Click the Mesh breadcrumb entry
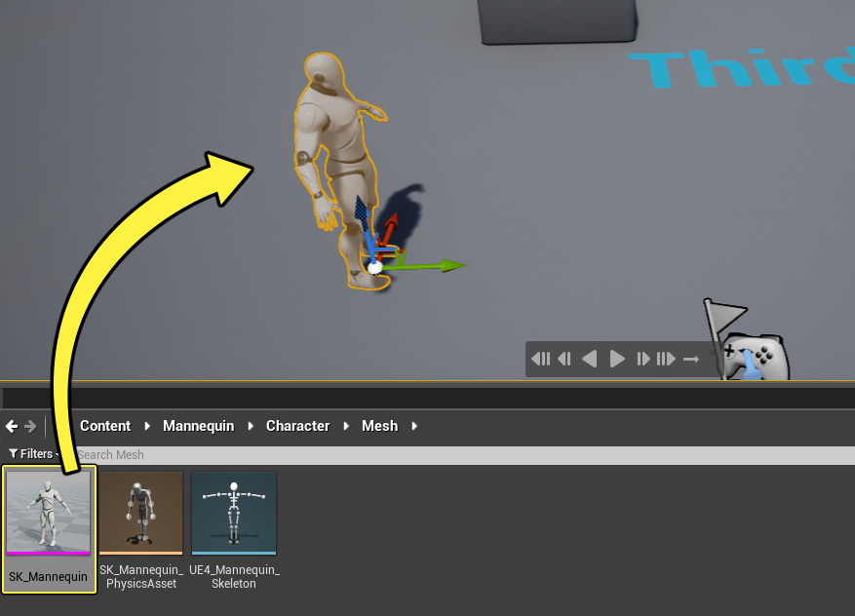Image resolution: width=855 pixels, height=616 pixels. (x=379, y=426)
